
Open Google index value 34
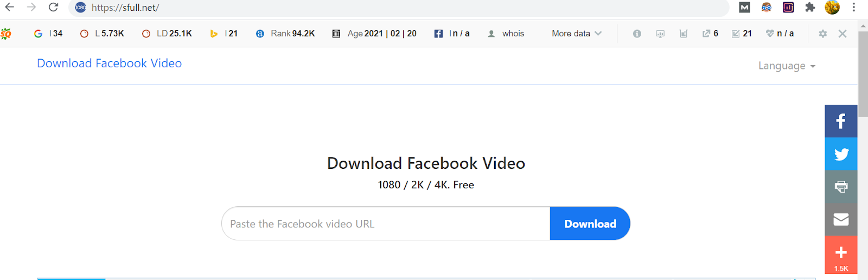48,34
